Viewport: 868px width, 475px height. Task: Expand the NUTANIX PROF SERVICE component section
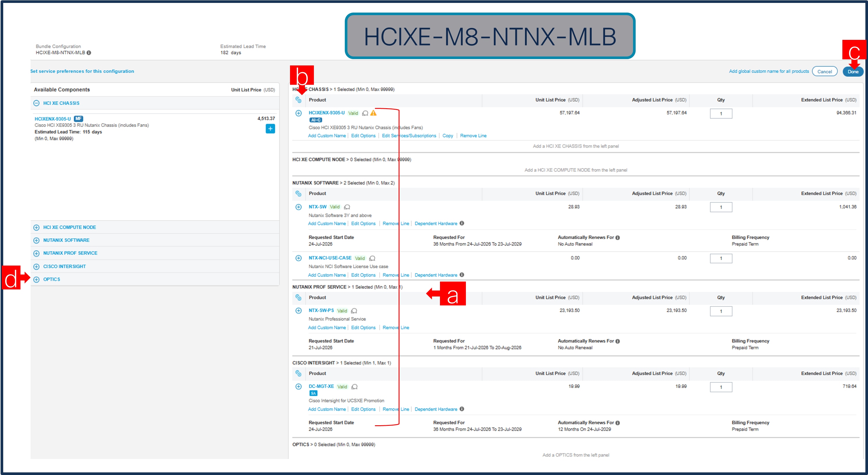(x=36, y=253)
